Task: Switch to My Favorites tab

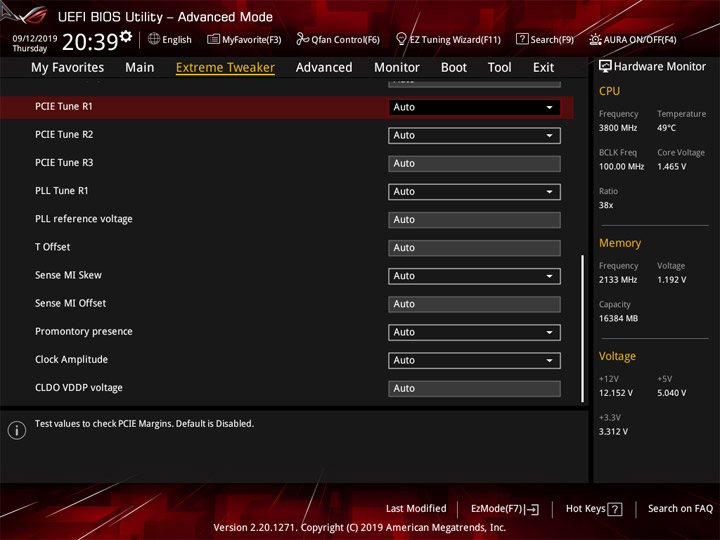Action: click(x=68, y=68)
